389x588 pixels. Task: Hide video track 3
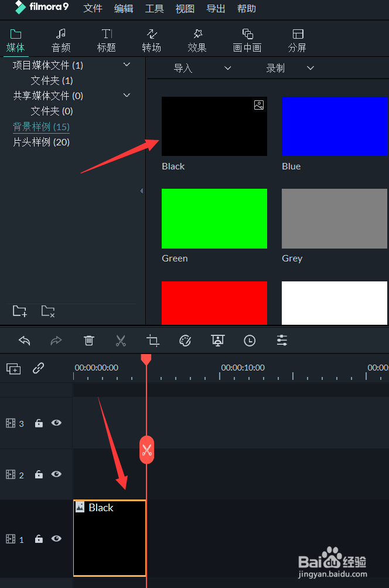(x=56, y=423)
